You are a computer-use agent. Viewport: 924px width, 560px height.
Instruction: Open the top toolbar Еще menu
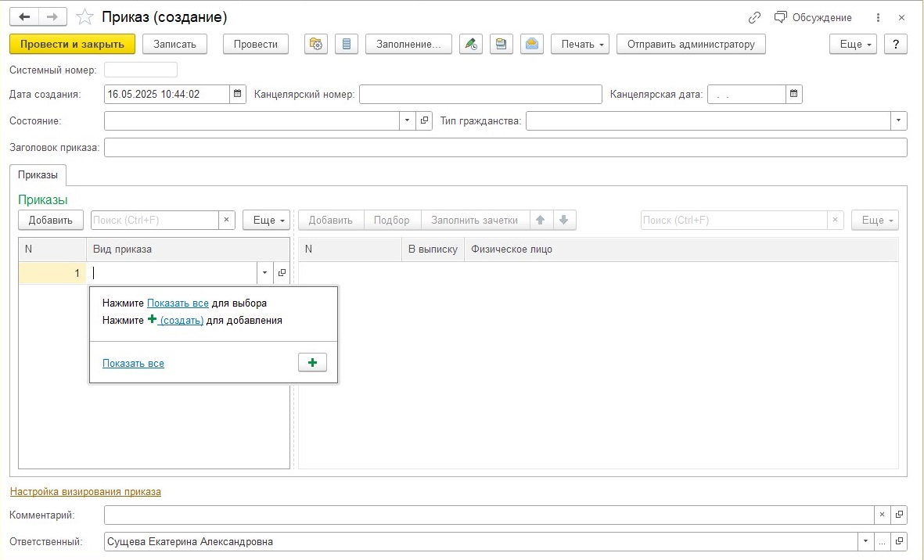click(853, 44)
